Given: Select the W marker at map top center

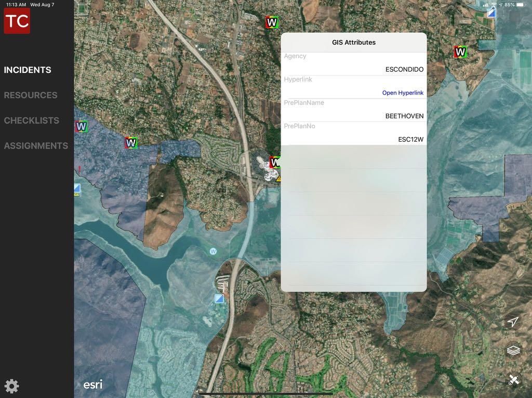Looking at the screenshot, I should (x=272, y=22).
